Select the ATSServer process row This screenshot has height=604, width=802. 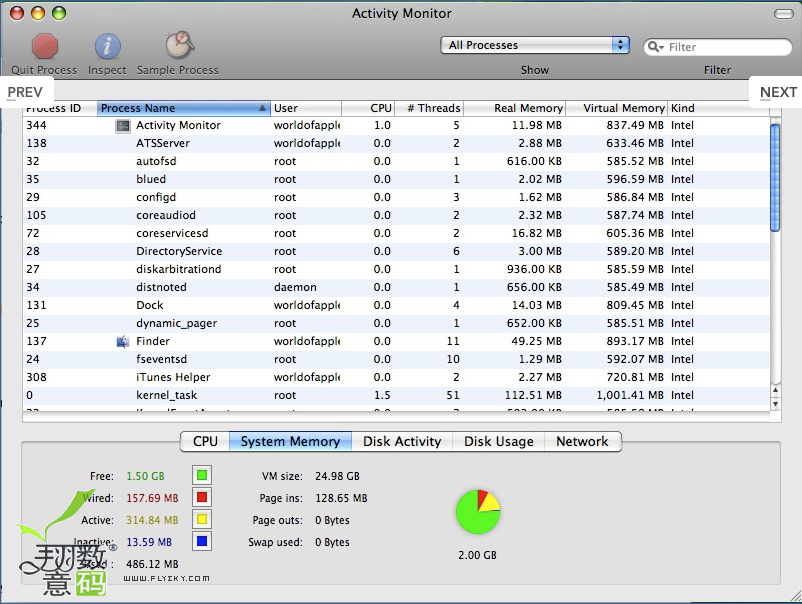pyautogui.click(x=396, y=143)
